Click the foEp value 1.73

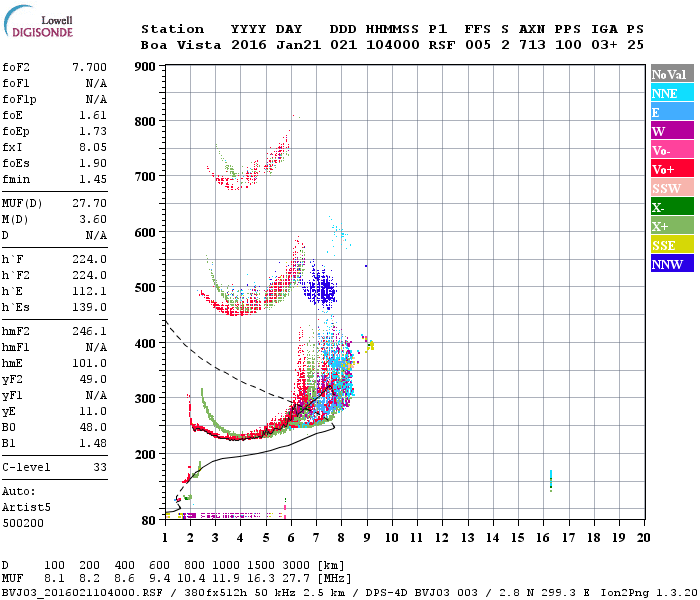(x=93, y=131)
